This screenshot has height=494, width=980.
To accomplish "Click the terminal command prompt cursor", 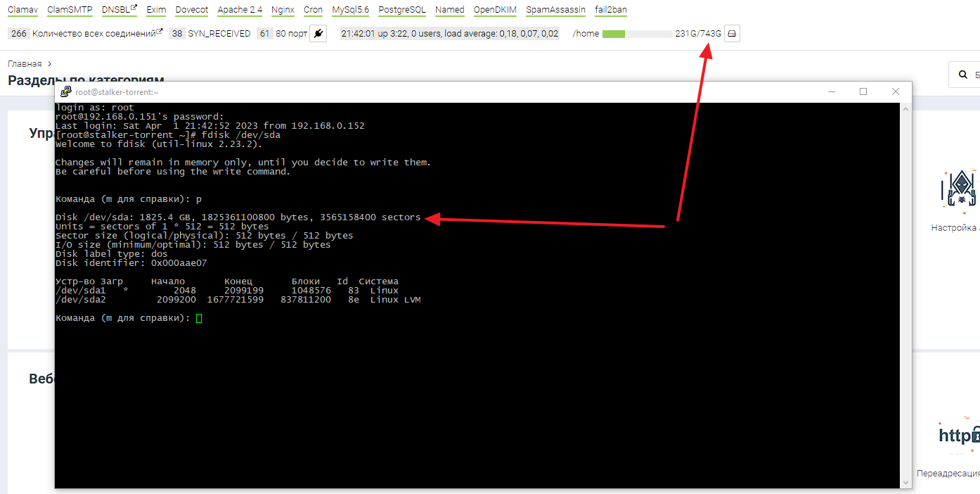I will 199,318.
